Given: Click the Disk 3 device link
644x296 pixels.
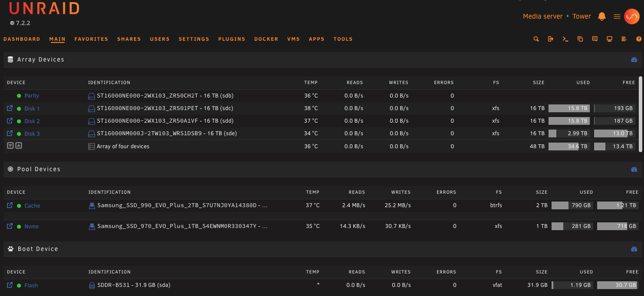Looking at the screenshot, I should 32,133.
